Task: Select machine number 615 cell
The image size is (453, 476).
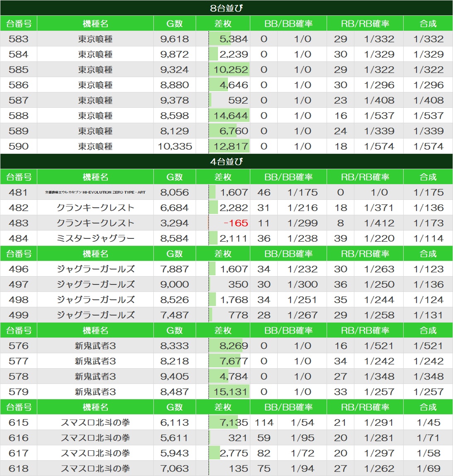Action: 19,423
